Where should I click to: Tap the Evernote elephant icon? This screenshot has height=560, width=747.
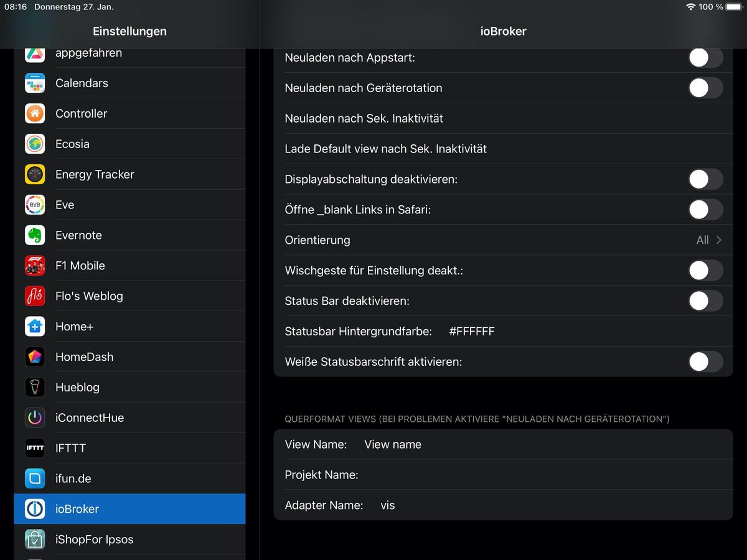coord(35,235)
